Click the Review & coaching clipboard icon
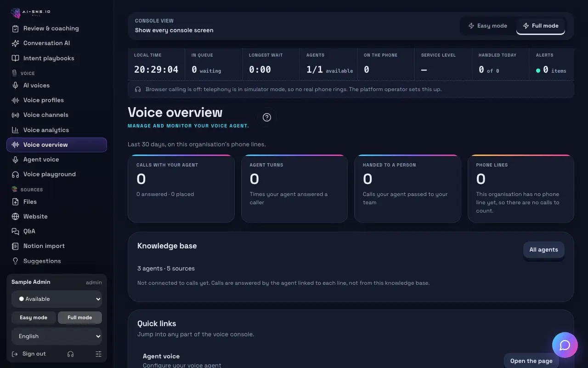The height and width of the screenshot is (368, 588). click(x=16, y=29)
